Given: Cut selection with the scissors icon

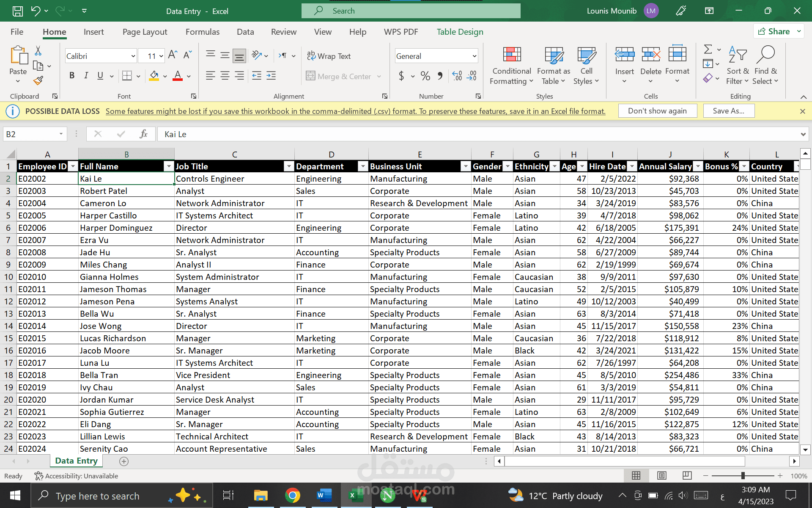Looking at the screenshot, I should [x=38, y=51].
